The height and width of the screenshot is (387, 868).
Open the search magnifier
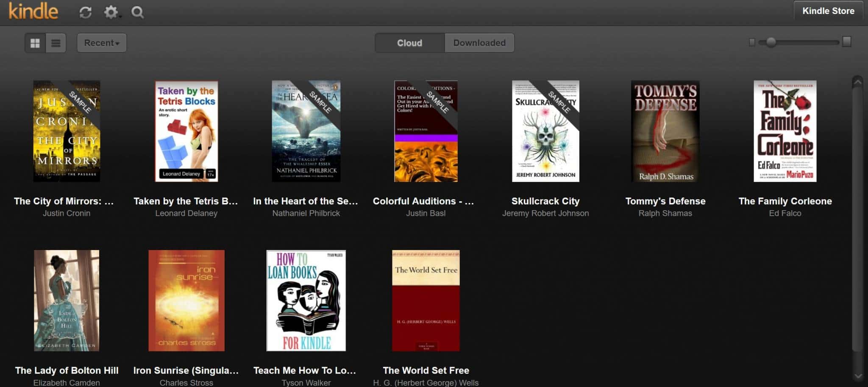click(137, 12)
